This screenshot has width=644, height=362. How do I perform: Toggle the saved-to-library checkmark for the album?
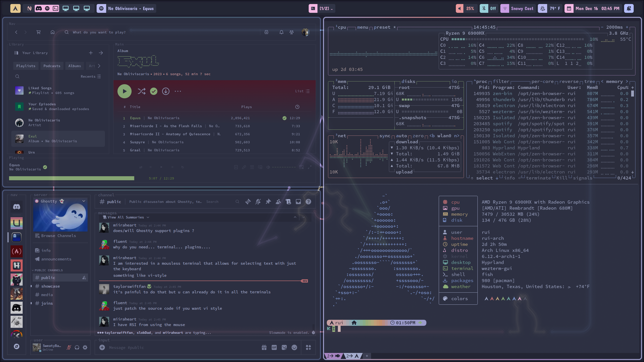(x=154, y=91)
